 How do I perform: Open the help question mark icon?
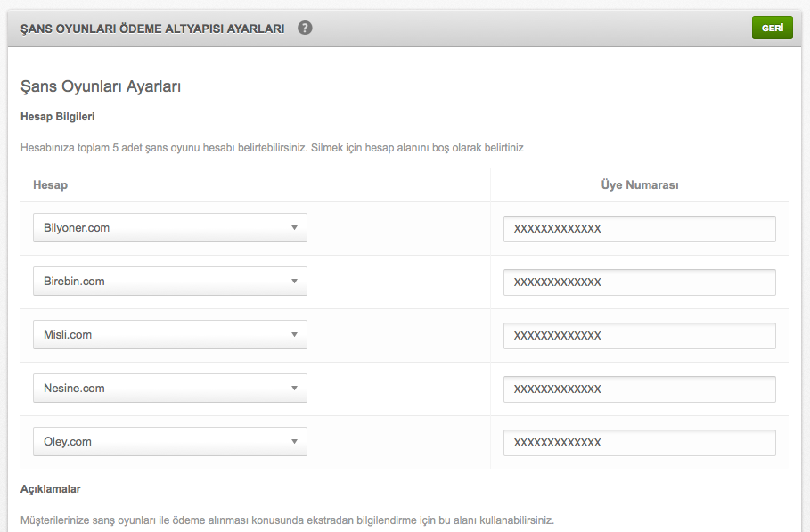tap(305, 28)
